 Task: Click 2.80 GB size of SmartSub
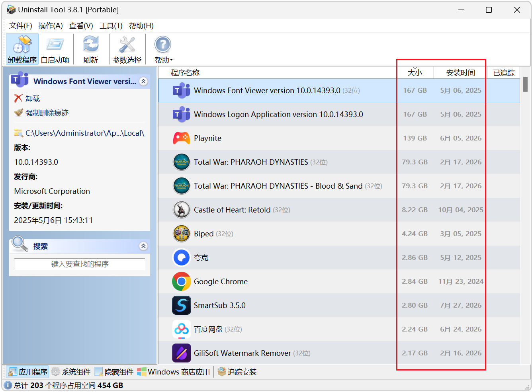(415, 305)
